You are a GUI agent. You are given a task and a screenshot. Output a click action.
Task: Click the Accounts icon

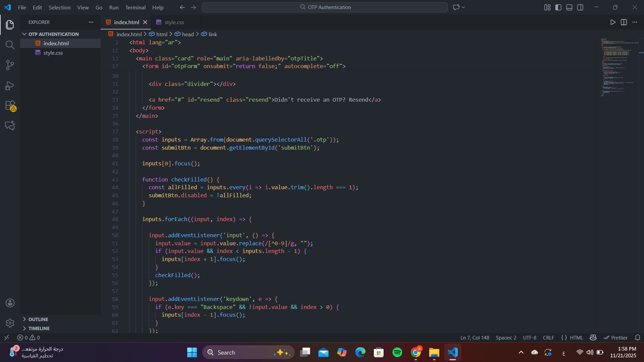10,303
